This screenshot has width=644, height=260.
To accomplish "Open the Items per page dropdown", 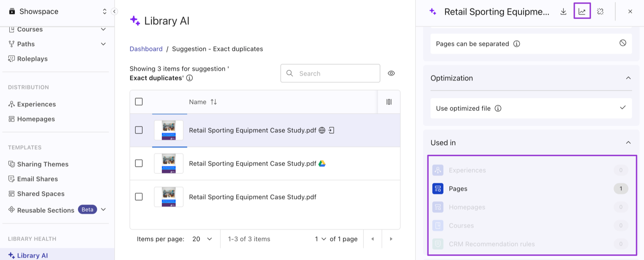I will point(202,239).
